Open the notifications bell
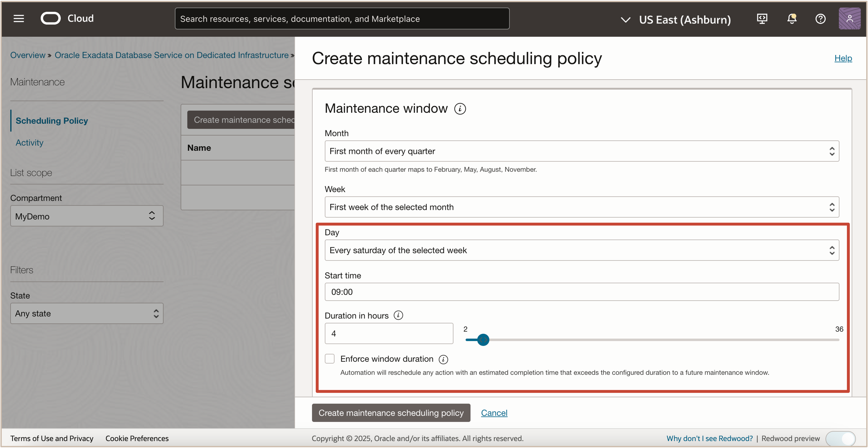The width and height of the screenshot is (868, 448). click(792, 19)
